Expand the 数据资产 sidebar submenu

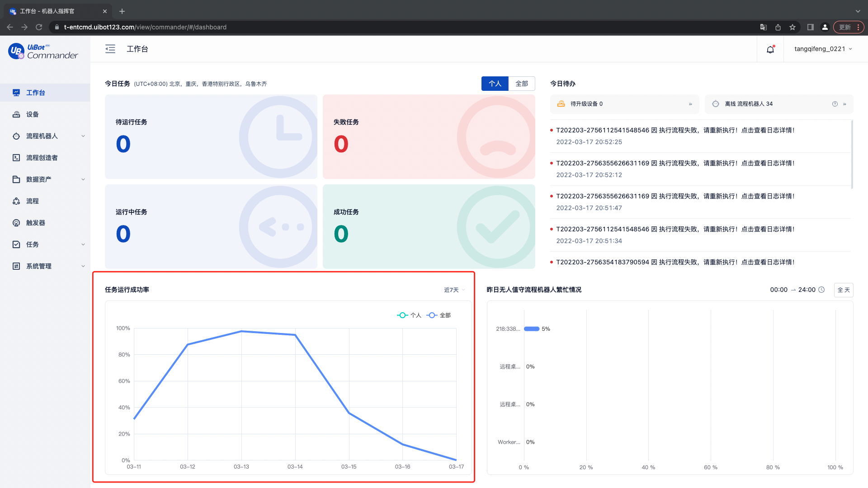tap(83, 179)
